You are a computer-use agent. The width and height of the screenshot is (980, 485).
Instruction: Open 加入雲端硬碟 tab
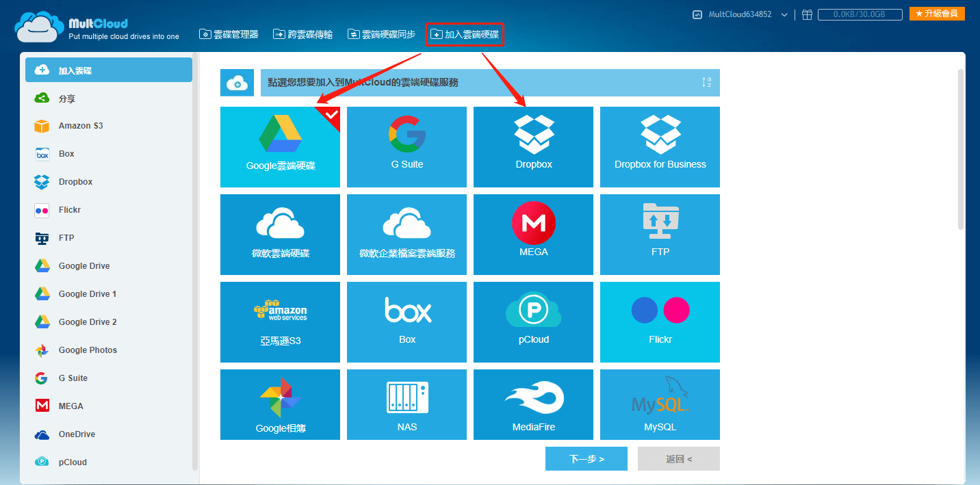pos(465,34)
